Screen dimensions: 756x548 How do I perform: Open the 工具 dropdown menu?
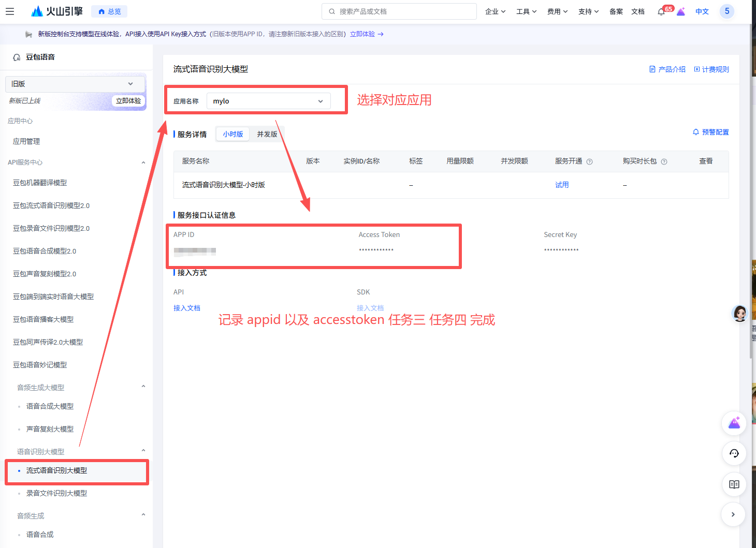point(526,11)
